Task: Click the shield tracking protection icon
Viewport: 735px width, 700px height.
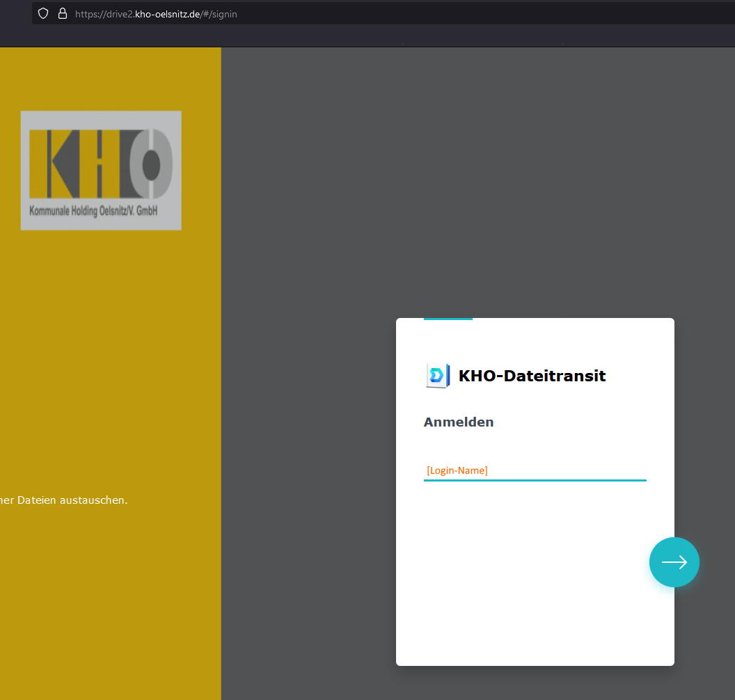Action: coord(43,14)
